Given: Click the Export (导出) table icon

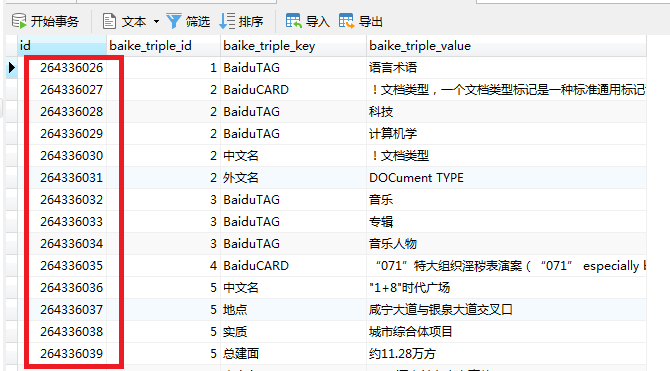Looking at the screenshot, I should click(346, 21).
